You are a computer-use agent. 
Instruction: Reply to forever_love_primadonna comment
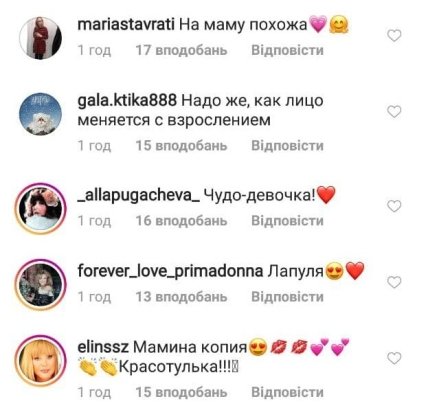click(x=287, y=297)
